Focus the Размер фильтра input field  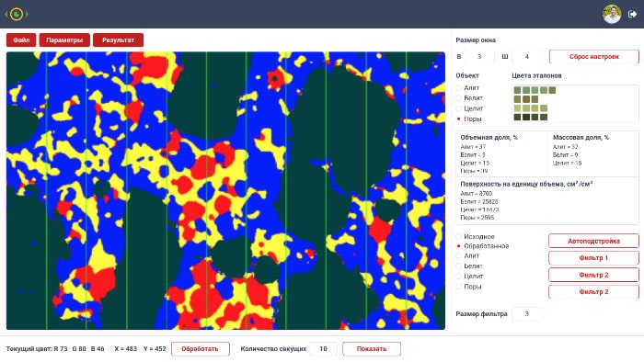(526, 314)
